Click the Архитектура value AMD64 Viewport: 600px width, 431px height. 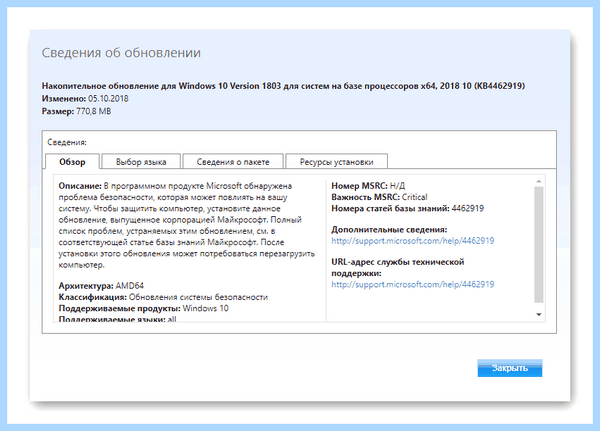[x=129, y=286]
